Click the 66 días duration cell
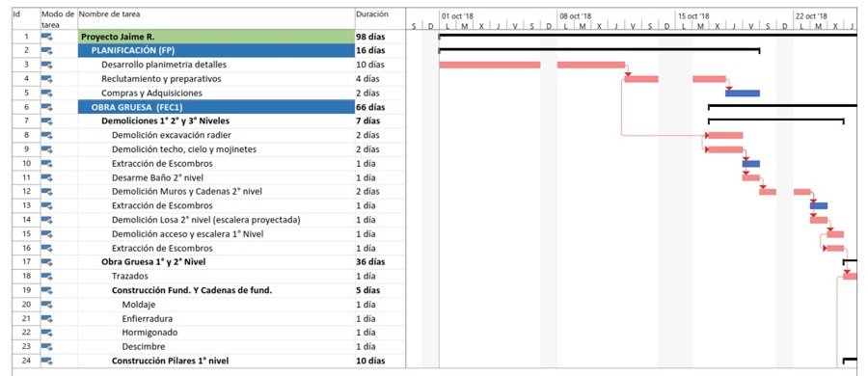 click(380, 107)
